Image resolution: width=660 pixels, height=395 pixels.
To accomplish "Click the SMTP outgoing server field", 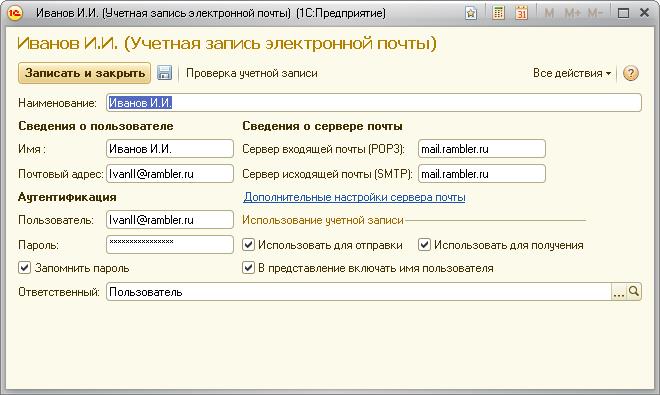I will tap(482, 173).
